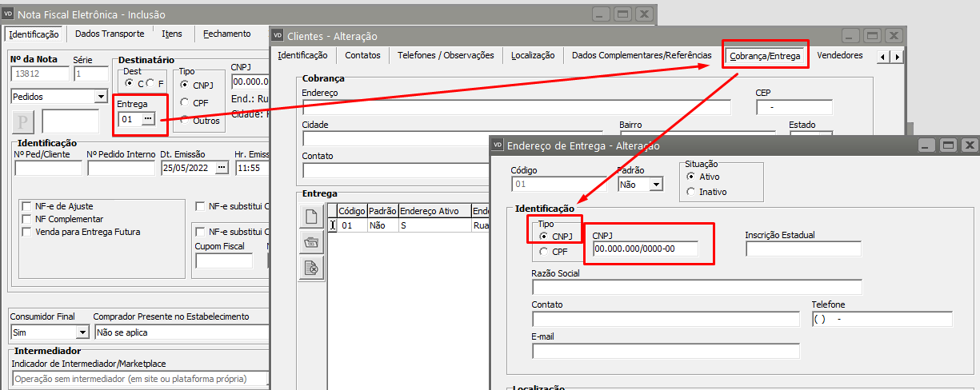This screenshot has width=980, height=390.
Task: Open the Entrega lookup ellipsis button
Action: coord(148,119)
